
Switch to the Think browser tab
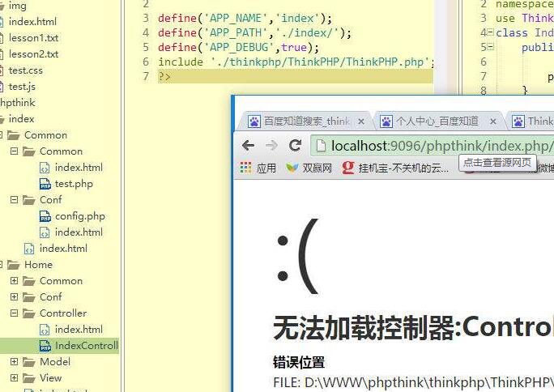tap(532, 121)
